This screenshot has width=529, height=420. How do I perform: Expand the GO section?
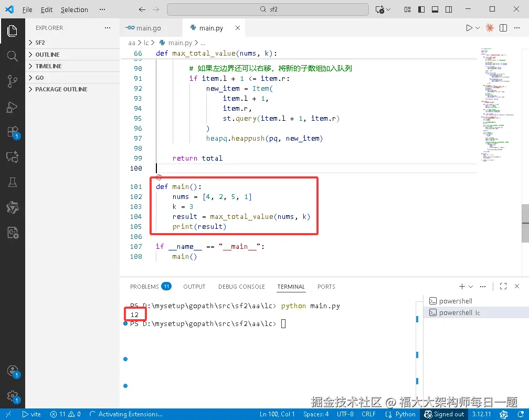pos(72,78)
